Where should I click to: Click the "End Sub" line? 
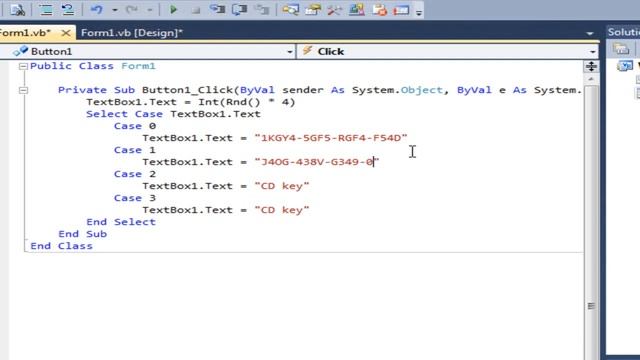pyautogui.click(x=82, y=234)
